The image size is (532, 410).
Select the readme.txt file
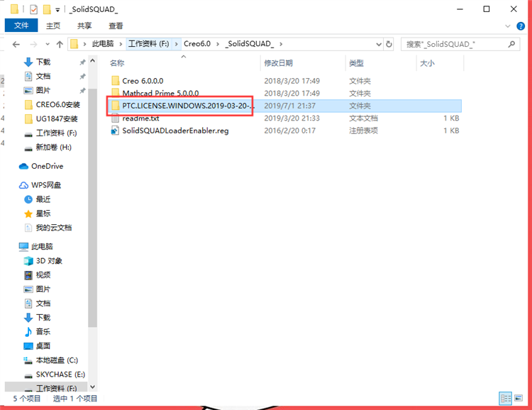(140, 118)
